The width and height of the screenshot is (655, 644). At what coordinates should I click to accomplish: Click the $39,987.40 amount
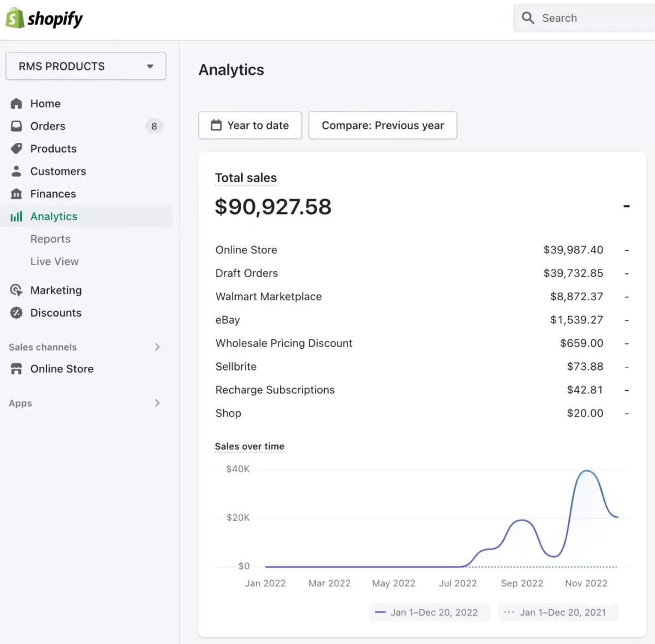click(573, 250)
